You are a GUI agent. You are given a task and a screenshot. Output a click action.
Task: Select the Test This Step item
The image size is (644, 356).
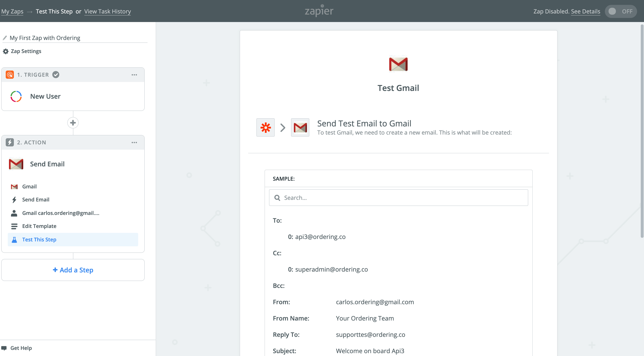39,239
